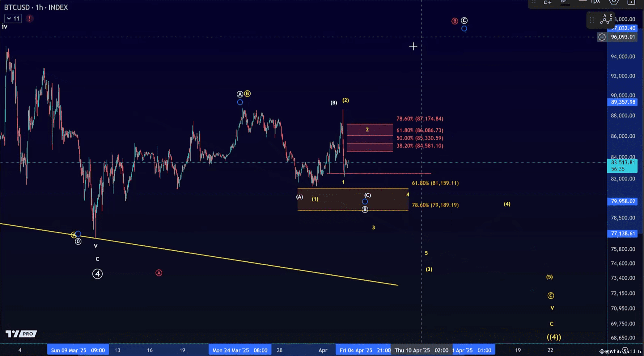Viewport: 644px width, 356px height.
Task: Select the white circled A label near the March 24 peak
Action: (240, 94)
